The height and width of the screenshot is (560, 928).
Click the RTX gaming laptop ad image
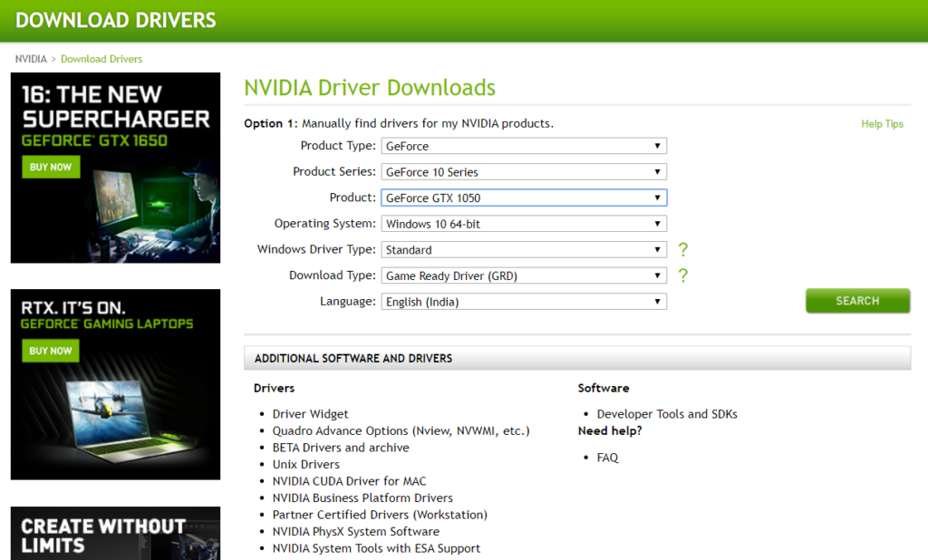coord(115,385)
